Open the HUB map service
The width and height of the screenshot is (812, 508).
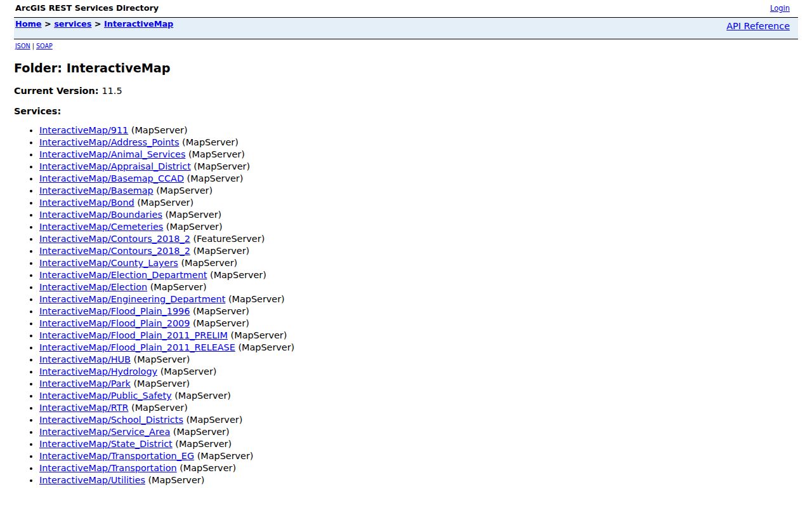85,359
